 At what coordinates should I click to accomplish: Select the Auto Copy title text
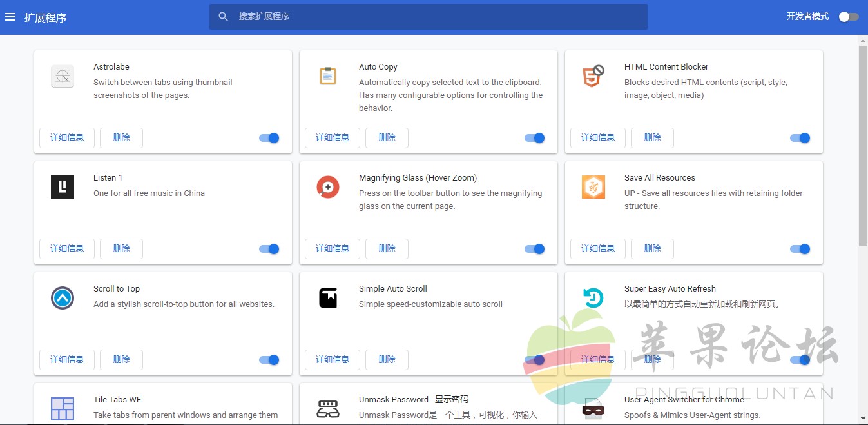point(378,67)
